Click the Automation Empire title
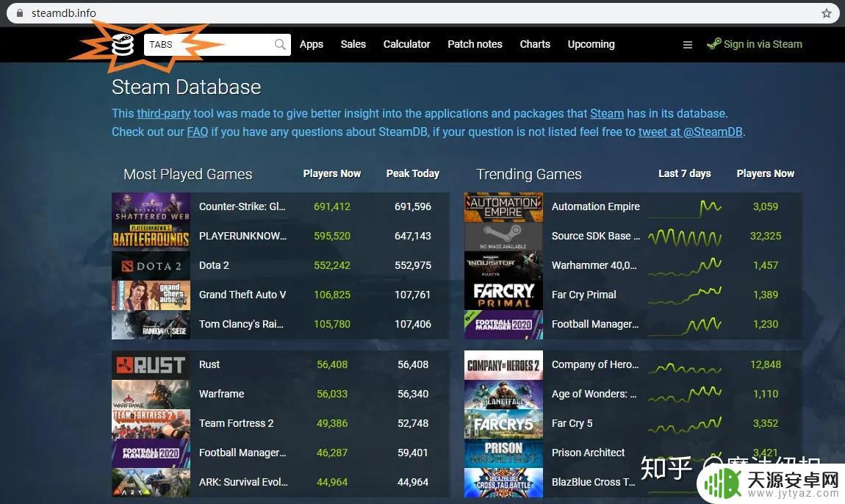 tap(595, 206)
